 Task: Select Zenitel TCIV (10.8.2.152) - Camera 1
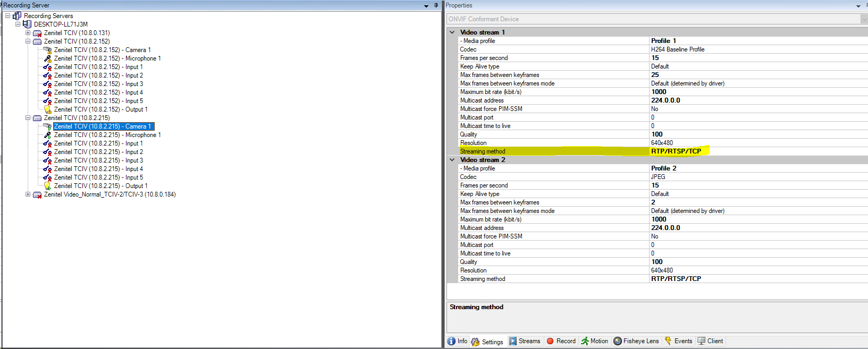(x=103, y=50)
